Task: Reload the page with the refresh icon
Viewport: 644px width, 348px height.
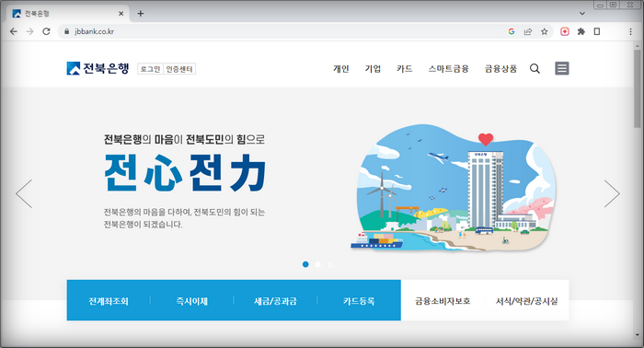Action: coord(46,31)
